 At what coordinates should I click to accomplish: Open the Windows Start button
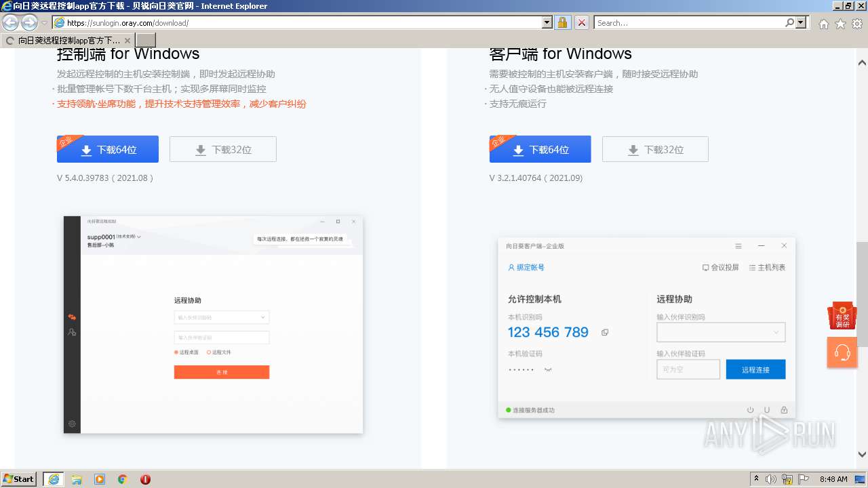19,479
